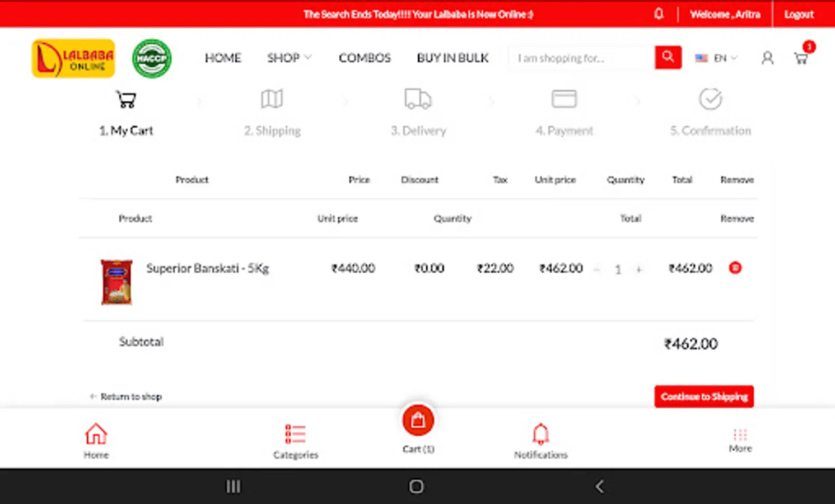The image size is (835, 504).
Task: Click the green HACCP certification badge
Action: coord(152,58)
